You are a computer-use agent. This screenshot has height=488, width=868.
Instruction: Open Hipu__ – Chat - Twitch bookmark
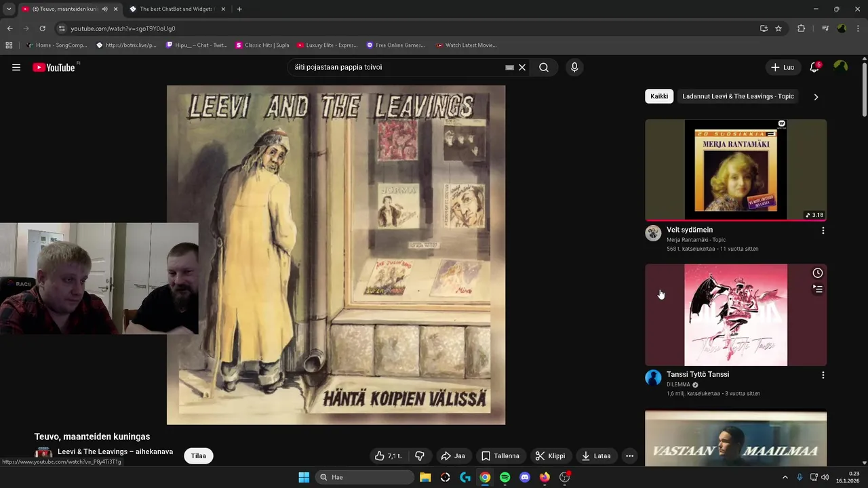(x=197, y=45)
